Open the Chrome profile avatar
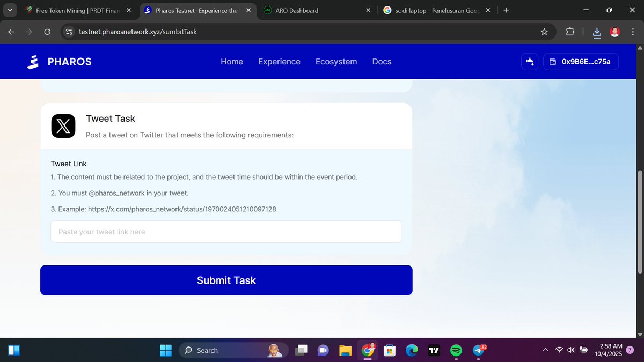 pyautogui.click(x=615, y=32)
